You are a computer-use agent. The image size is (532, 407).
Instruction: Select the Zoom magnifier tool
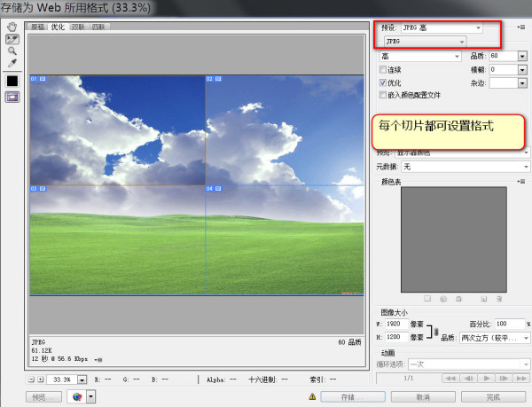coord(12,51)
